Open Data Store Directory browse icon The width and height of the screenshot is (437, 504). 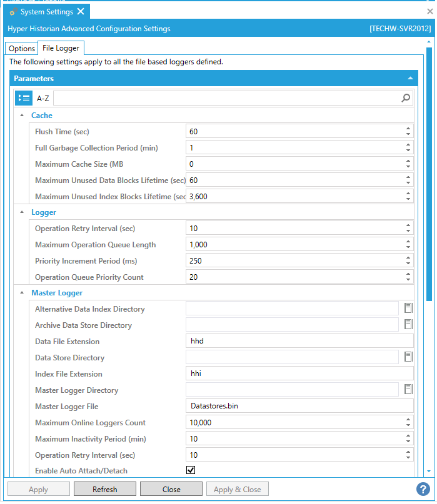click(x=408, y=357)
